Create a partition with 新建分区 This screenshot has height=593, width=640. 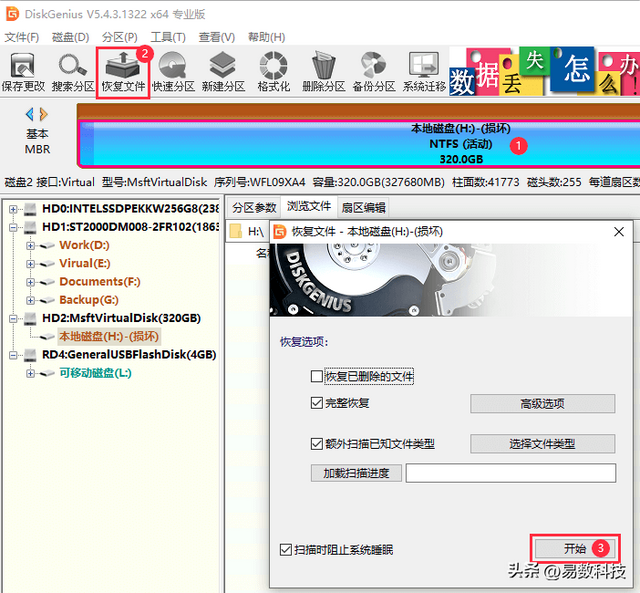pos(223,72)
